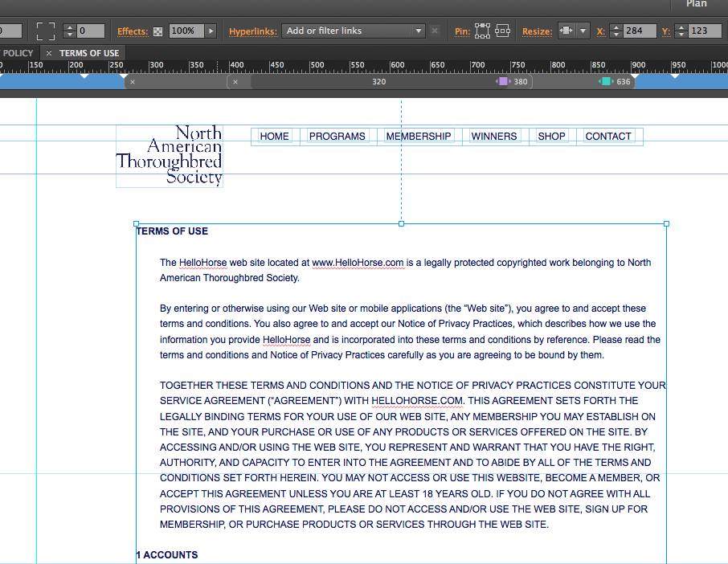
Task: Select the pin-to-browser position icon
Action: (502, 31)
